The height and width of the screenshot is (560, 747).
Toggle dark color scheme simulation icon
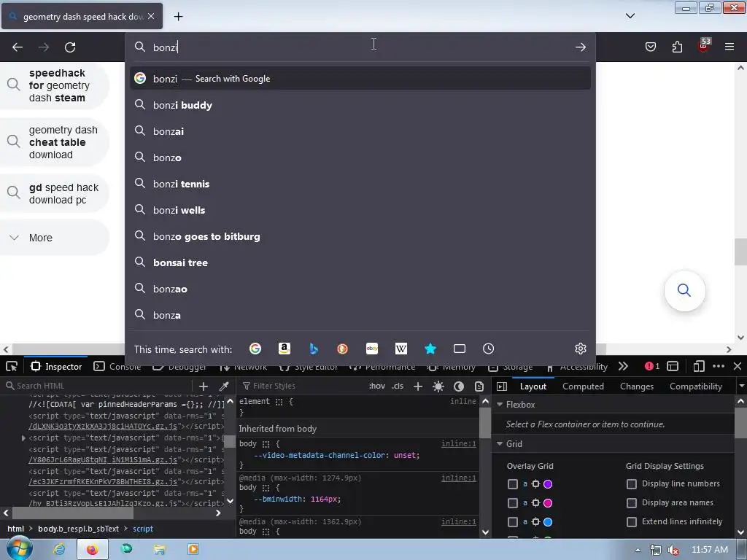459,386
